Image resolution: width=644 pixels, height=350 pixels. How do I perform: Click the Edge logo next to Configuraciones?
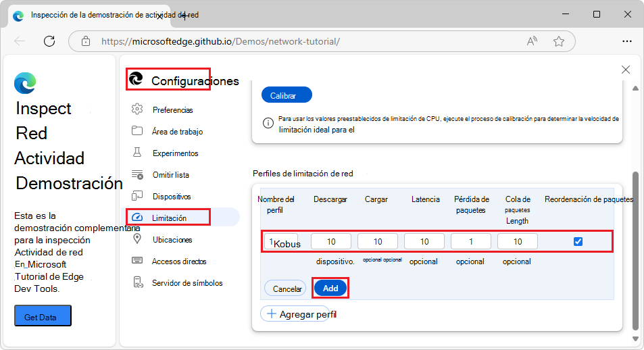tap(136, 78)
